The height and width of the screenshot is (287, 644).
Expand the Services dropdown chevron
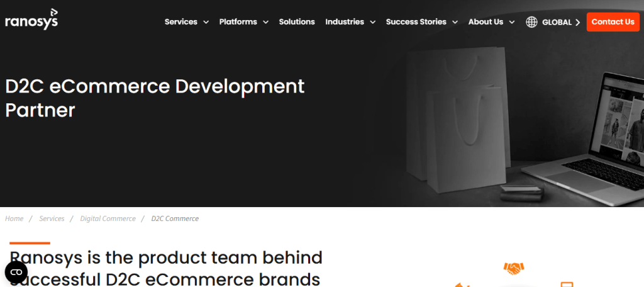pyautogui.click(x=205, y=22)
